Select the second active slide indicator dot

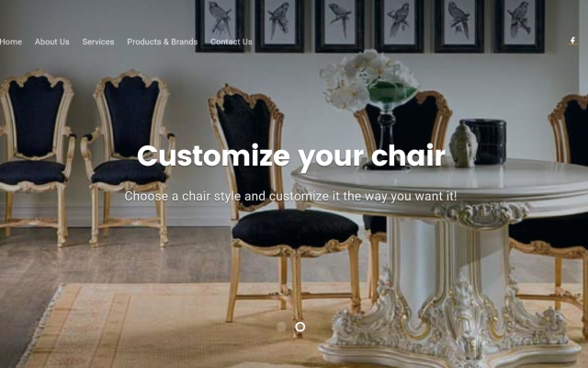(x=300, y=327)
